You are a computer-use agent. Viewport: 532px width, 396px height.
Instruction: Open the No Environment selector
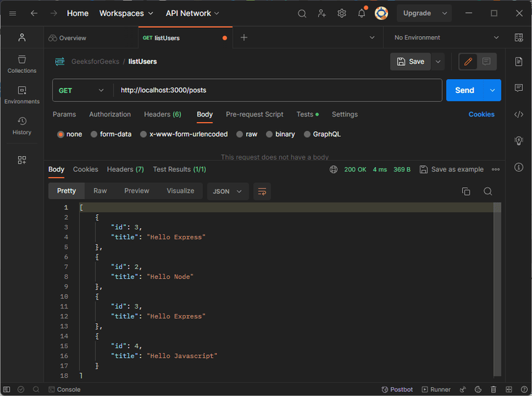click(446, 37)
